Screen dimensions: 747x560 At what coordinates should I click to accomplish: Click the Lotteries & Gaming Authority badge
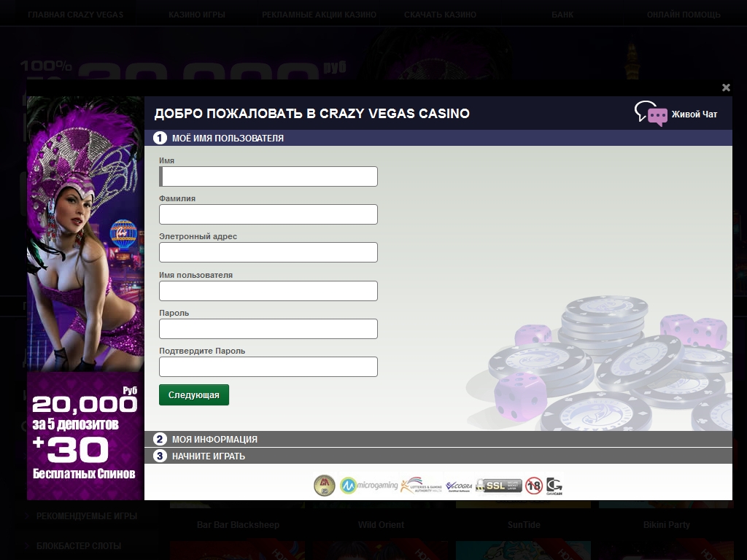[421, 485]
